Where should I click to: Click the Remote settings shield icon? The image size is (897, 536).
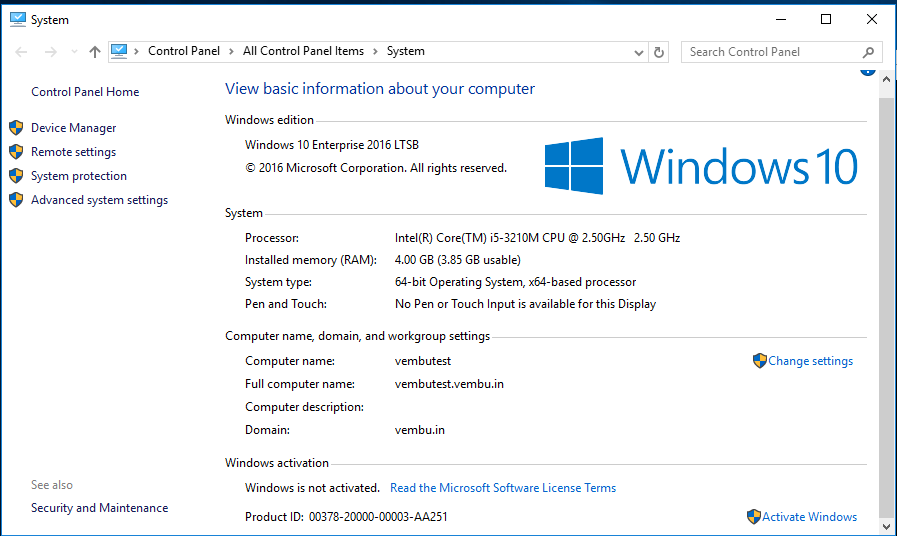(16, 152)
